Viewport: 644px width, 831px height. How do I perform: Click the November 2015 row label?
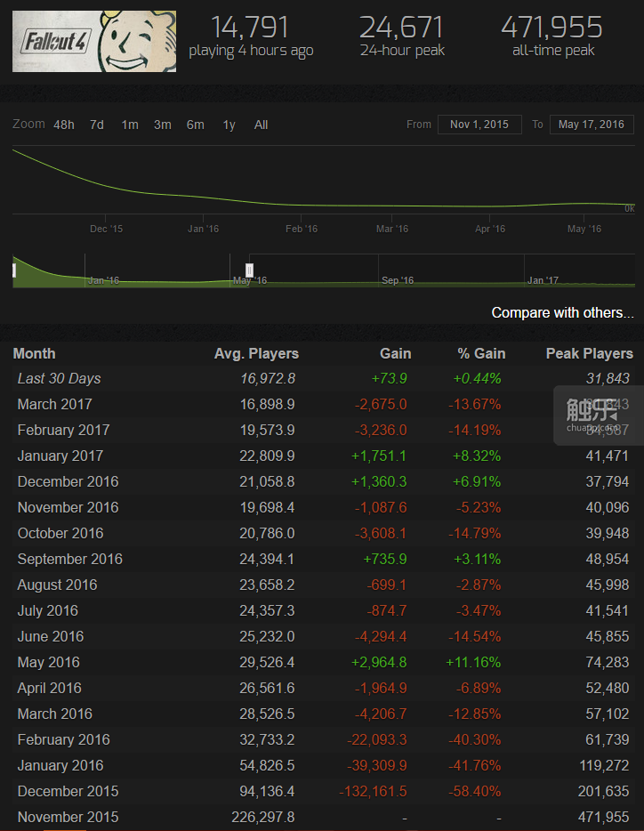[x=68, y=817]
